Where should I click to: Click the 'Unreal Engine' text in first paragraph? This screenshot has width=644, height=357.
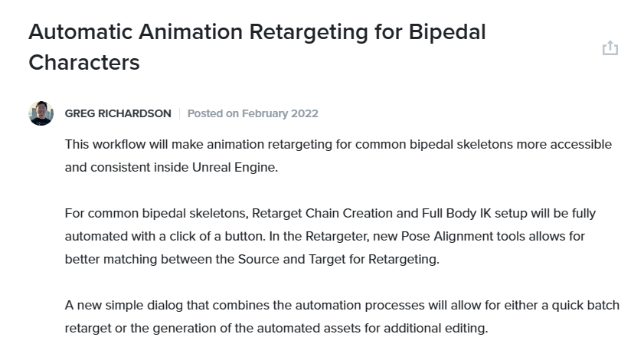(x=234, y=167)
